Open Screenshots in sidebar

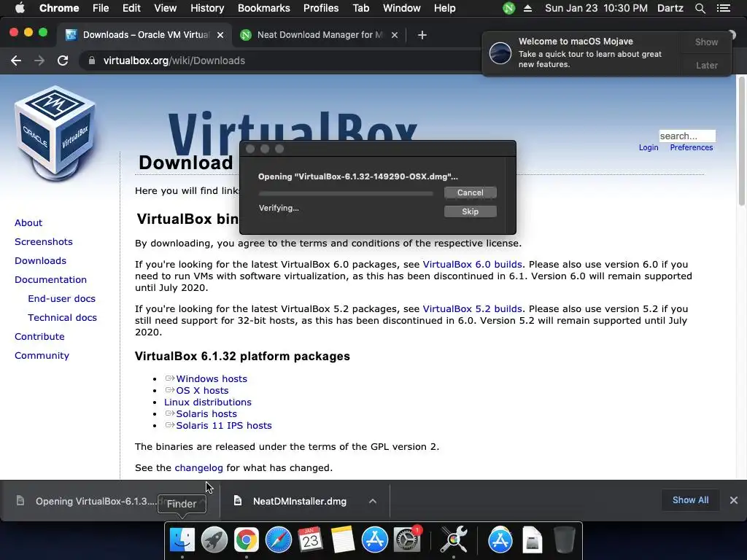pyautogui.click(x=43, y=241)
